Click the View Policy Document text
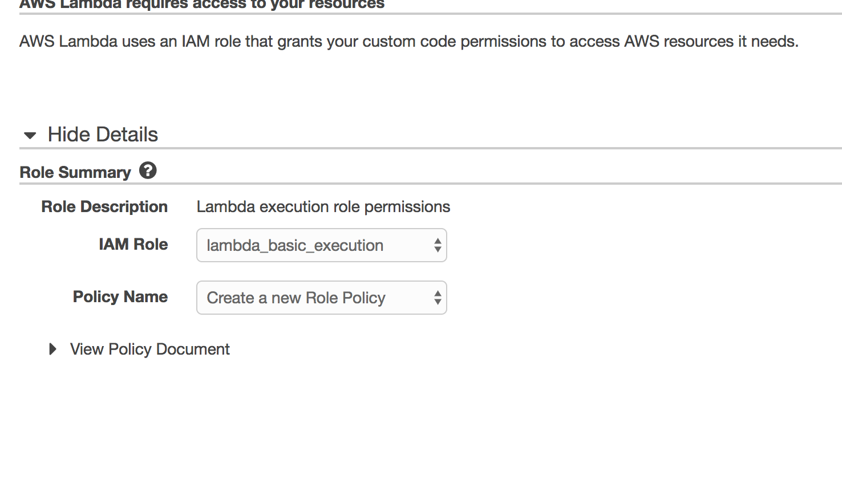The image size is (842, 504). pos(150,349)
